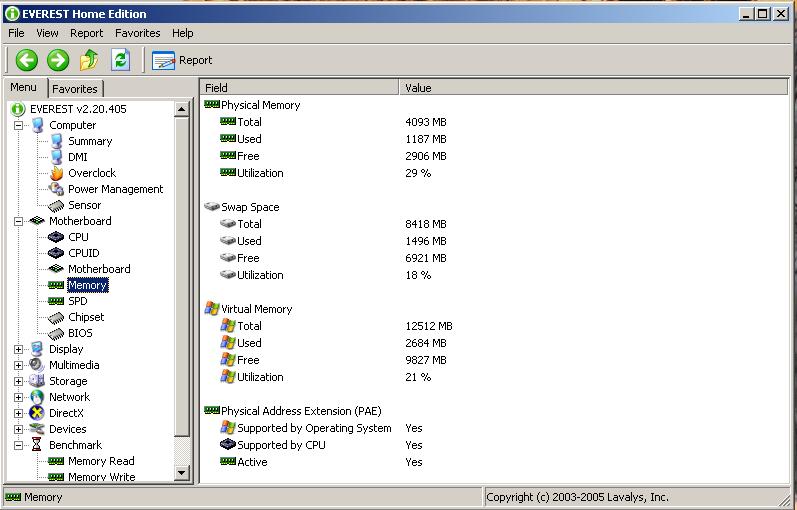797x510 pixels.
Task: Click the copyright Lavalys status text
Action: tap(577, 497)
